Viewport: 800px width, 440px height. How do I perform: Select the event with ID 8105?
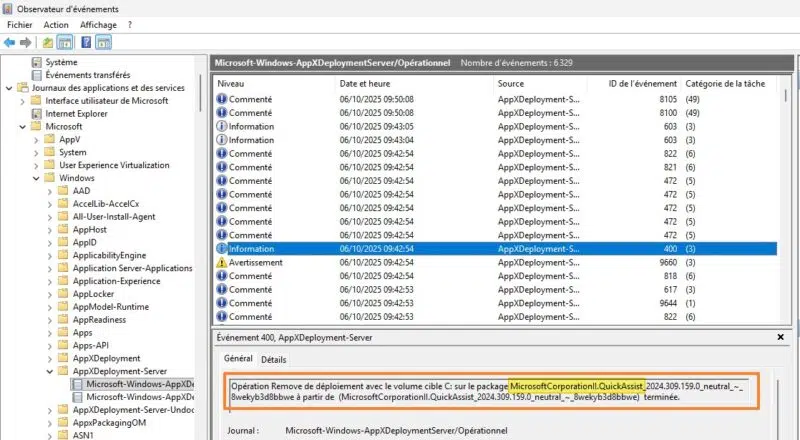pos(495,99)
